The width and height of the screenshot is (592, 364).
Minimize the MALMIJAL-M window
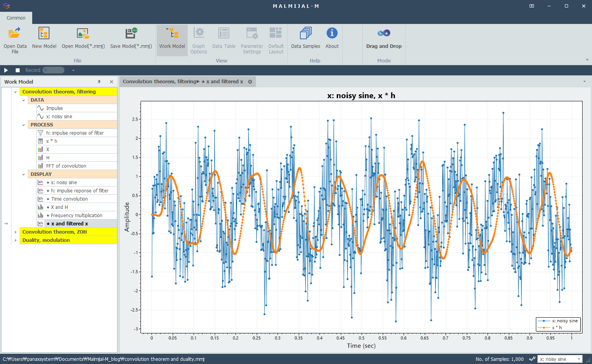[549, 6]
